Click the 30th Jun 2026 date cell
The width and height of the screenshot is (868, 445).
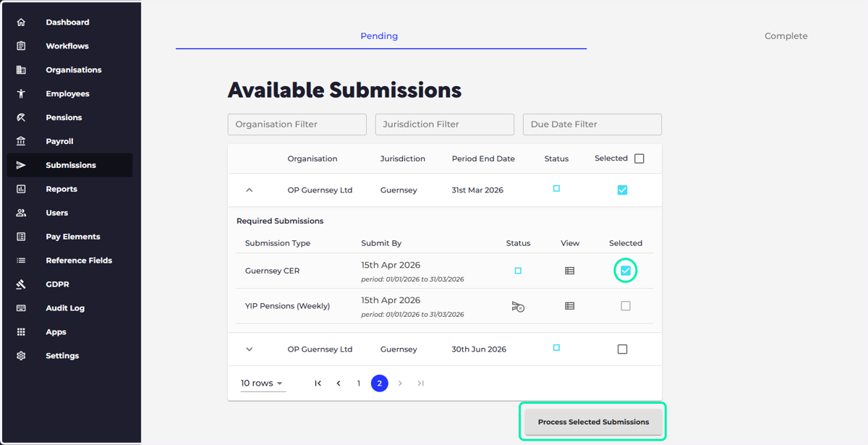point(479,349)
